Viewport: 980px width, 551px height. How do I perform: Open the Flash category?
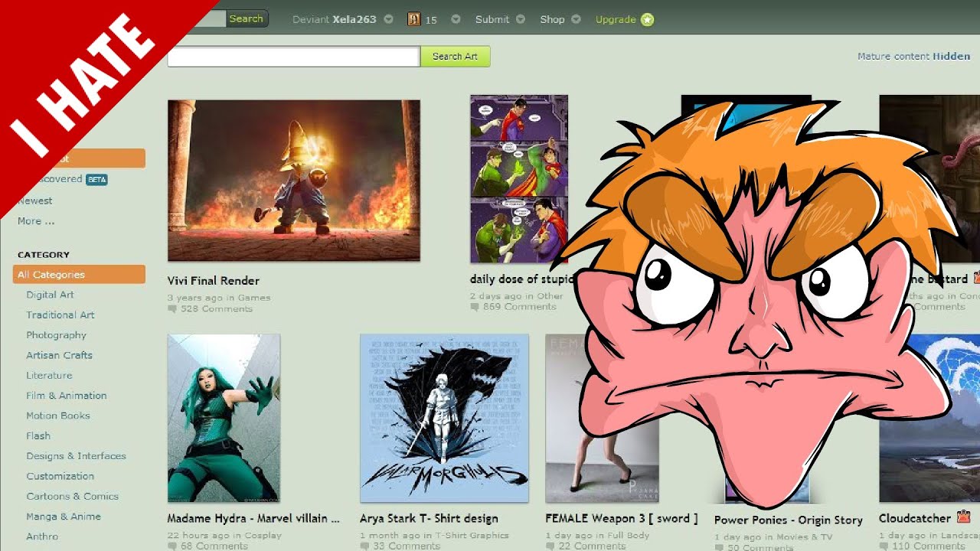click(x=38, y=435)
